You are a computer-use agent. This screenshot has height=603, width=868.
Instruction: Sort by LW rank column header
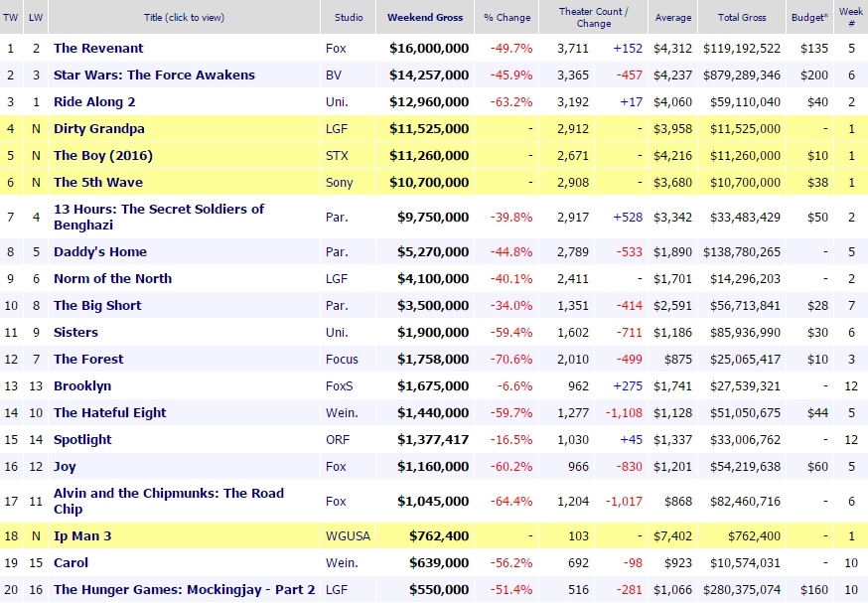(x=36, y=17)
